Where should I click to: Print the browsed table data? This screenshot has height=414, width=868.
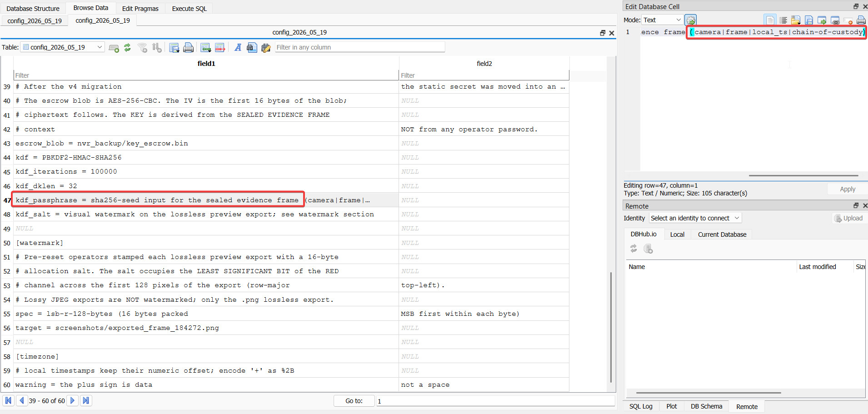[188, 47]
